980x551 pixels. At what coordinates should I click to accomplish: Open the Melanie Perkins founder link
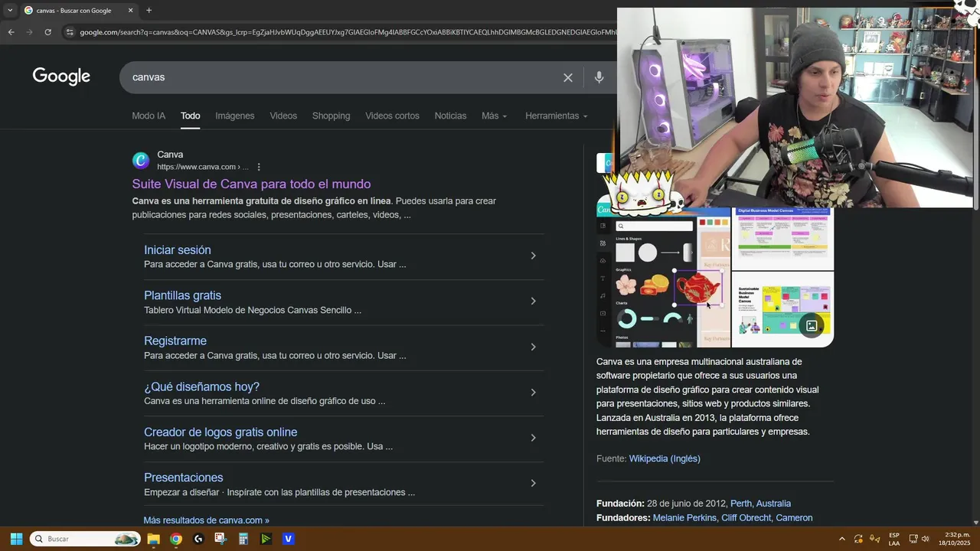684,518
